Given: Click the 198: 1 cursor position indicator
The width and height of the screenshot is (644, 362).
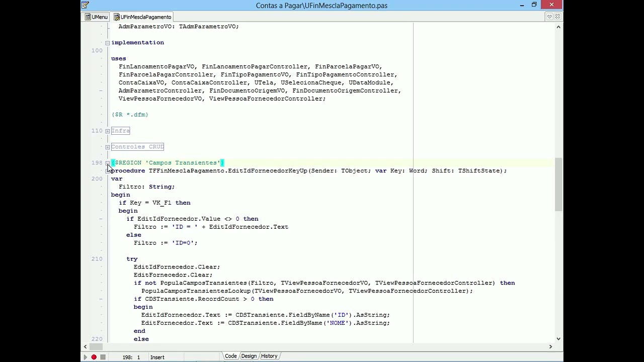Looking at the screenshot, I should (131, 357).
